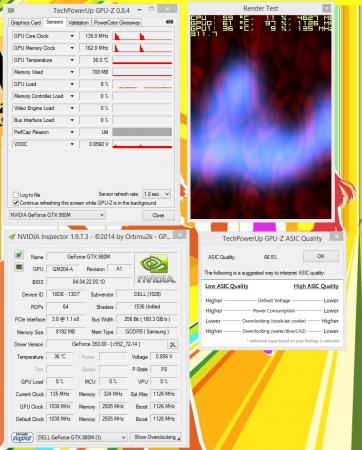Uncheck Continue refreshing while GPU-Z in background

[16, 203]
